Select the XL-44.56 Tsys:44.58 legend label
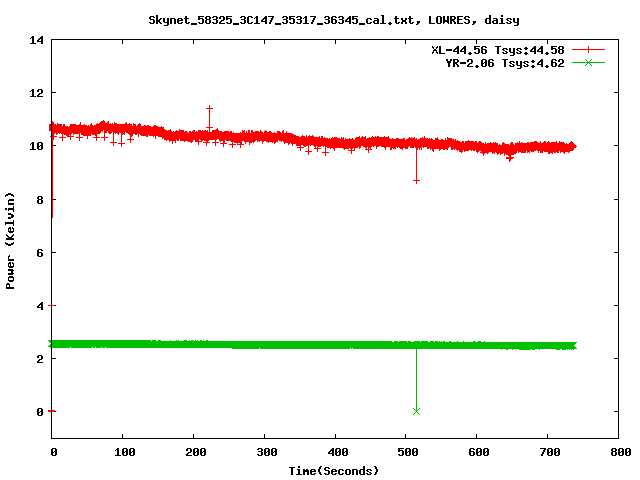The image size is (640, 480). point(498,50)
